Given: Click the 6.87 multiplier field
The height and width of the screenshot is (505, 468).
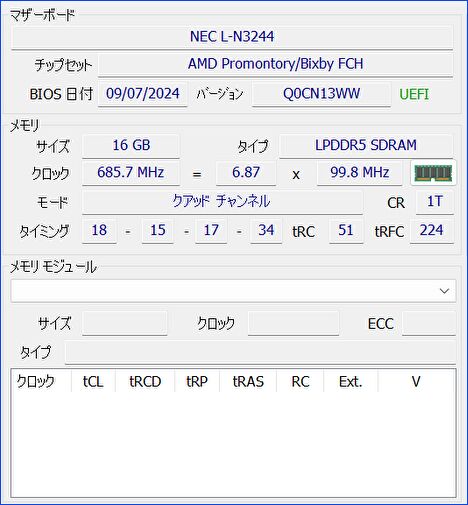Looking at the screenshot, I should 246,173.
